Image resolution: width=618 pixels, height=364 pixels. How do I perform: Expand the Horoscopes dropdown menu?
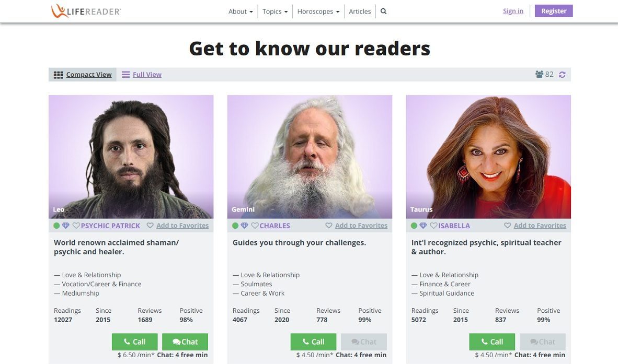tap(318, 11)
